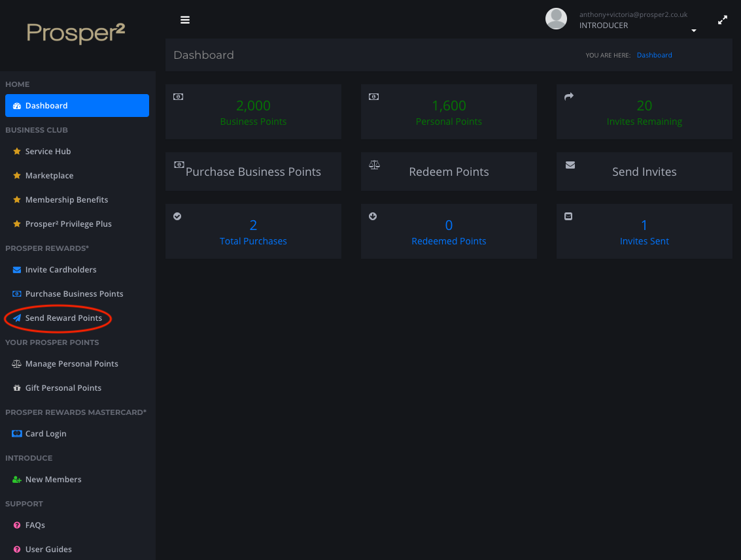Click the 1,600 Personal Points value
Viewport: 741px width, 560px height.
[x=449, y=105]
